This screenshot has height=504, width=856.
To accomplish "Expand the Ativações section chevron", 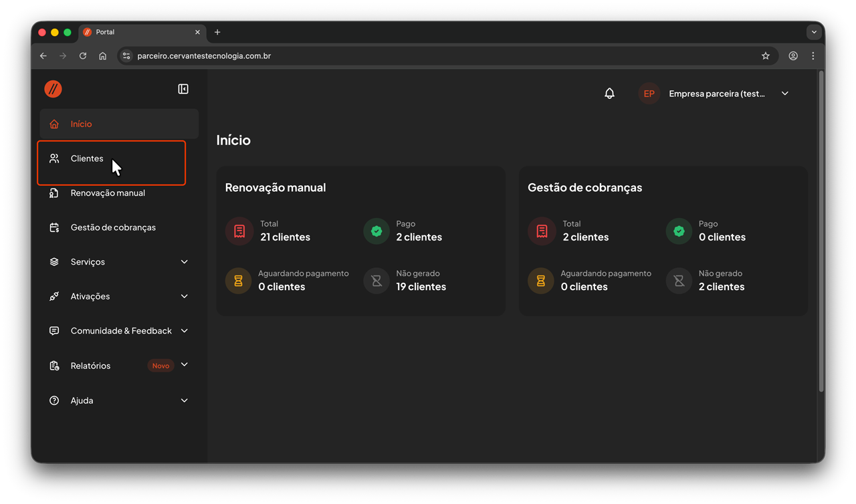I will pos(185,296).
